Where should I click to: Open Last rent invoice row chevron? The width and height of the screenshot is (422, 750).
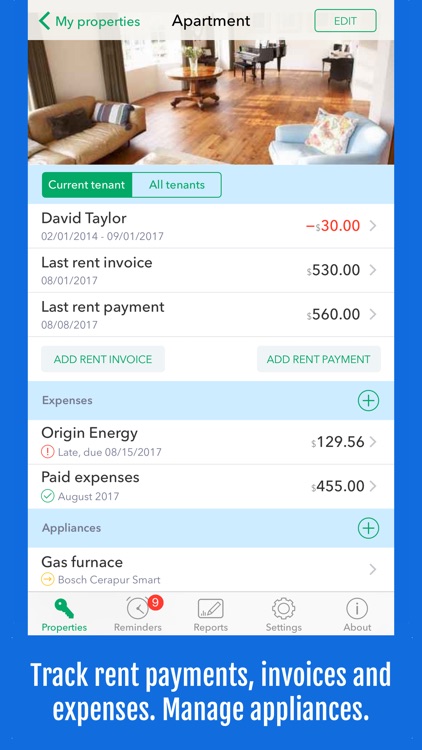pyautogui.click(x=373, y=270)
